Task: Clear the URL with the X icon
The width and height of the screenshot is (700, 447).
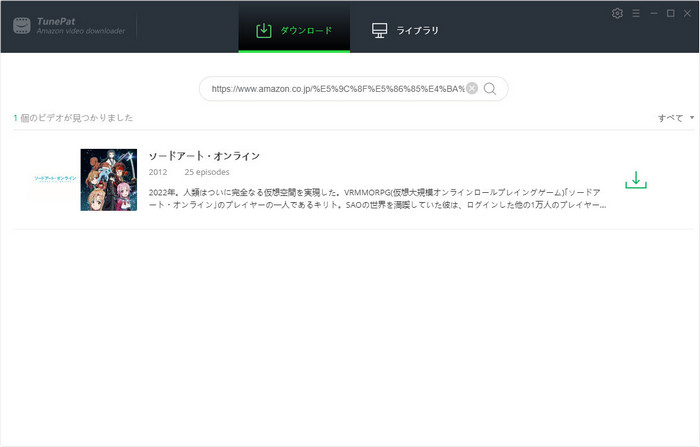Action: click(472, 88)
